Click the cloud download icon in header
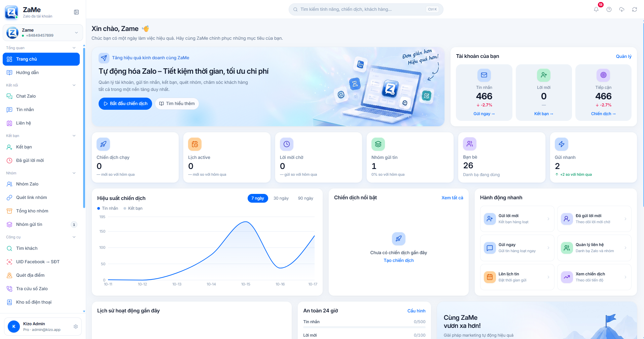The height and width of the screenshot is (339, 644). [622, 9]
